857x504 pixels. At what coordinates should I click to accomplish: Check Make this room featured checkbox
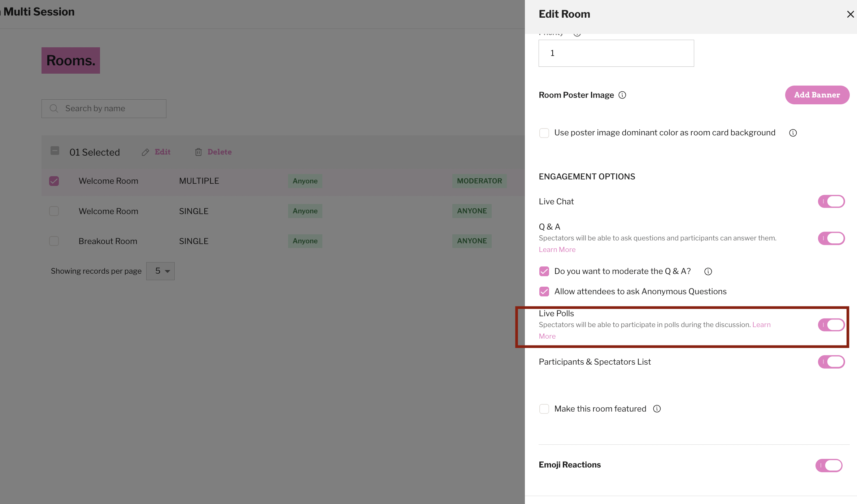544,409
